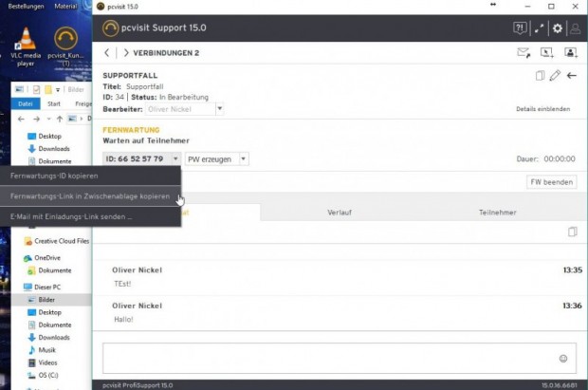The width and height of the screenshot is (588, 390).
Task: Click into the chat message input field
Action: [x=322, y=358]
